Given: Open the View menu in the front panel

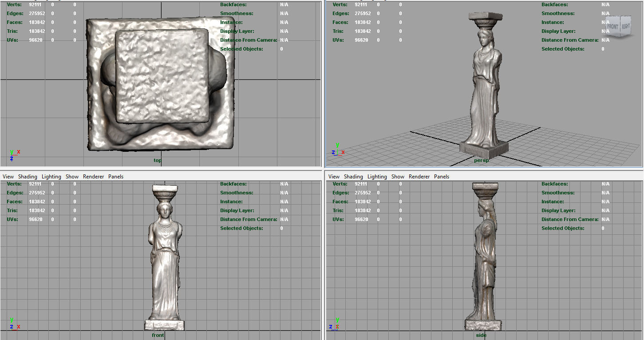Looking at the screenshot, I should (x=8, y=177).
